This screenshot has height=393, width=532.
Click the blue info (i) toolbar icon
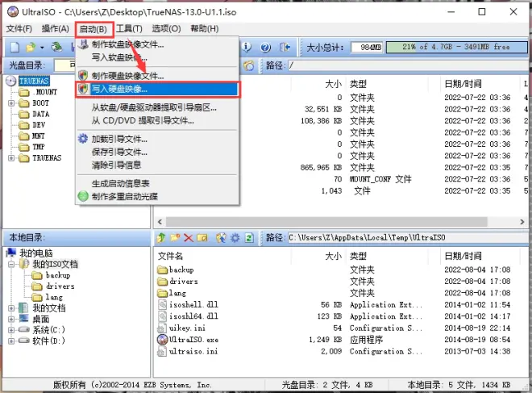point(247,47)
